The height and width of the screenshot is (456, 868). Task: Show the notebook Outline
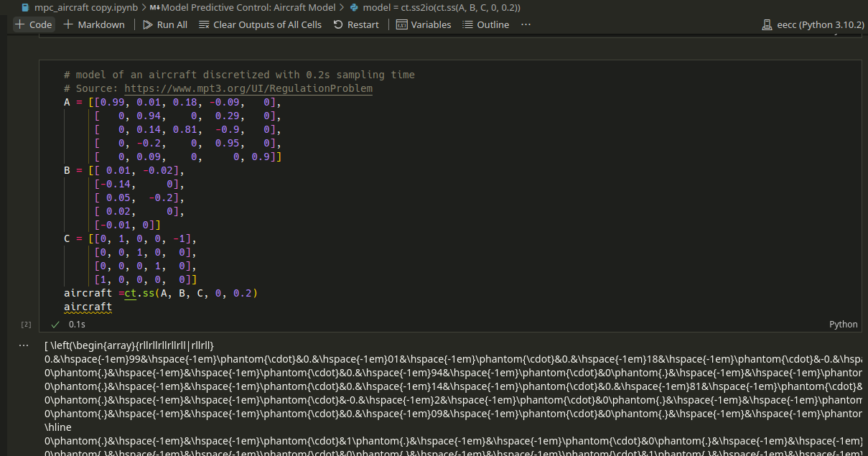point(486,24)
